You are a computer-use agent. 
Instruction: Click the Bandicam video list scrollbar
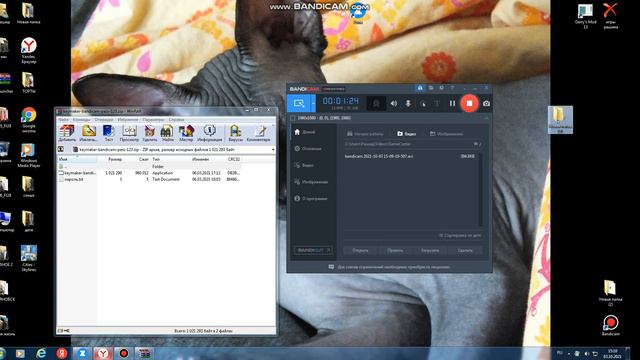tap(480, 190)
